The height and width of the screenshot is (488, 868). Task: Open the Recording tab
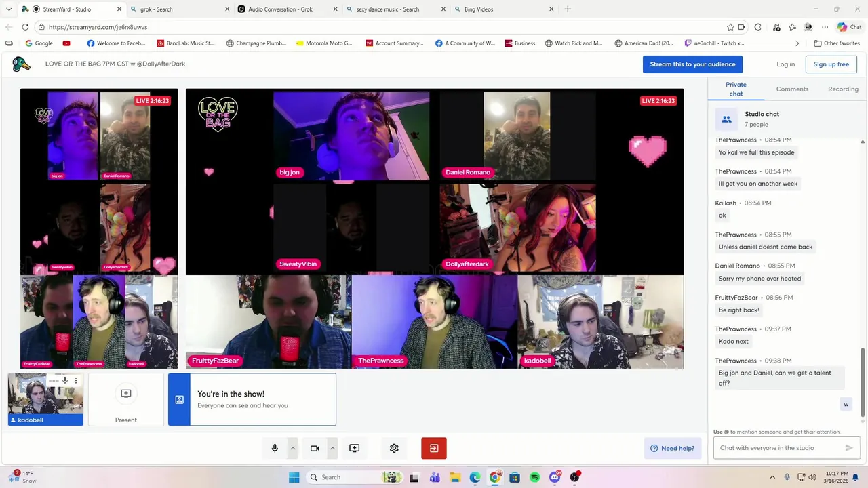[x=843, y=89]
